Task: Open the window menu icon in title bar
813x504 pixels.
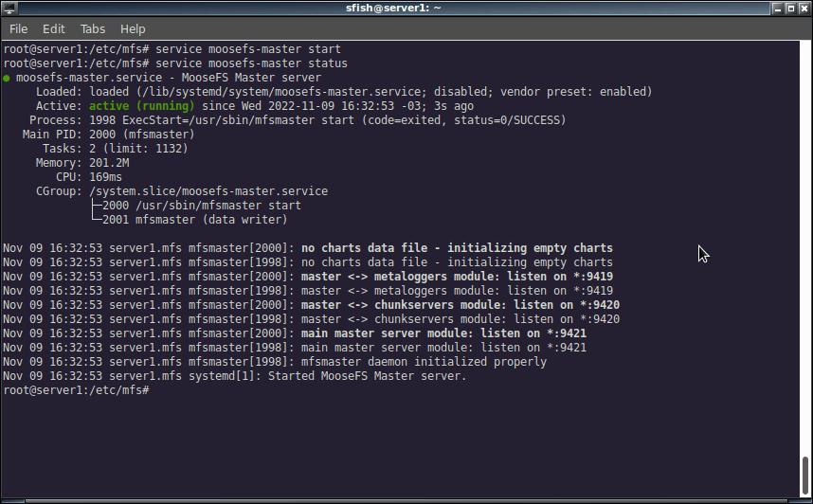Action: [x=9, y=8]
